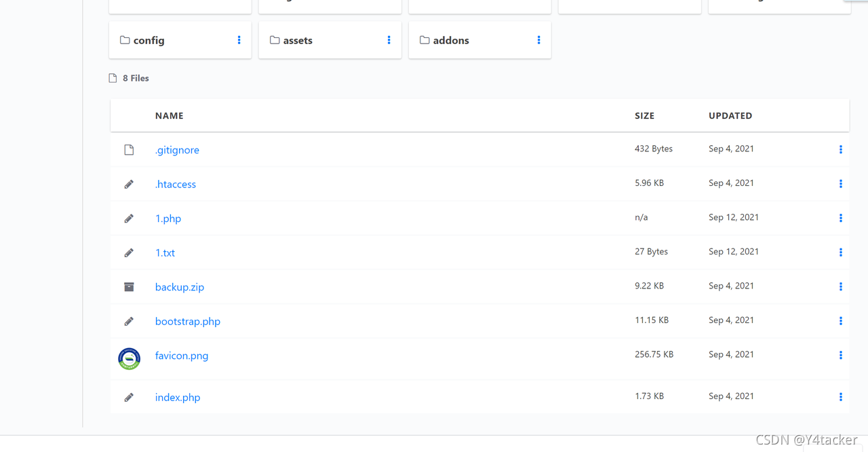Open the favicon.png file link
Viewport: 868px width, 452px height.
[182, 356]
